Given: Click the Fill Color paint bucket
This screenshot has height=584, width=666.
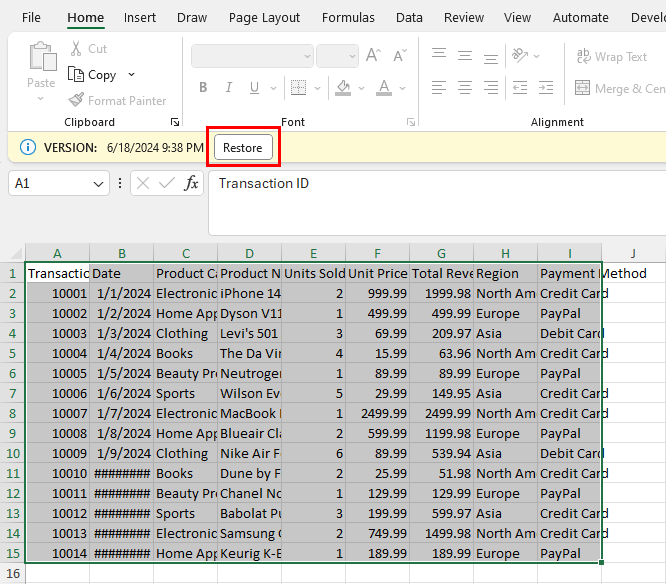Looking at the screenshot, I should 343,87.
